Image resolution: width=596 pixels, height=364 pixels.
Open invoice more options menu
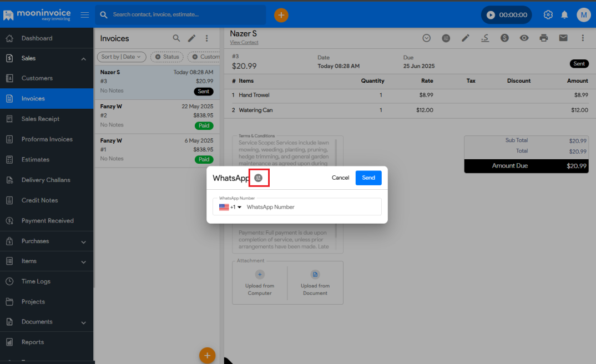[x=583, y=38]
